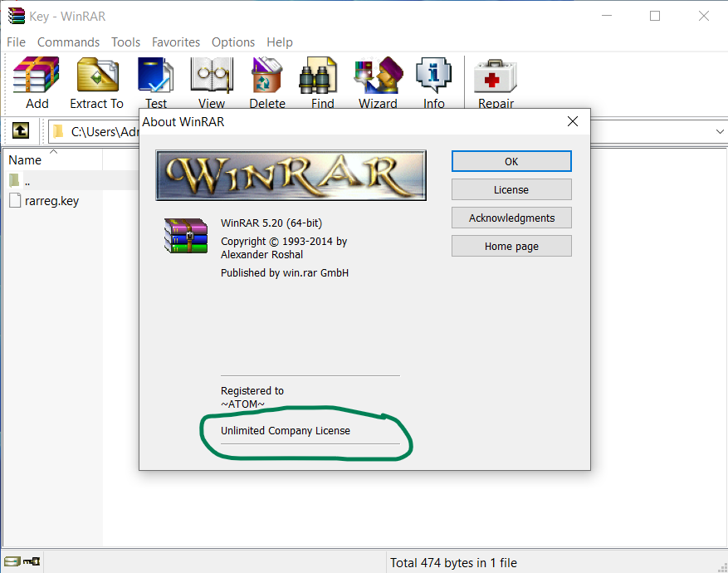Open the File menu
Viewport: 728px width, 573px height.
click(x=17, y=42)
